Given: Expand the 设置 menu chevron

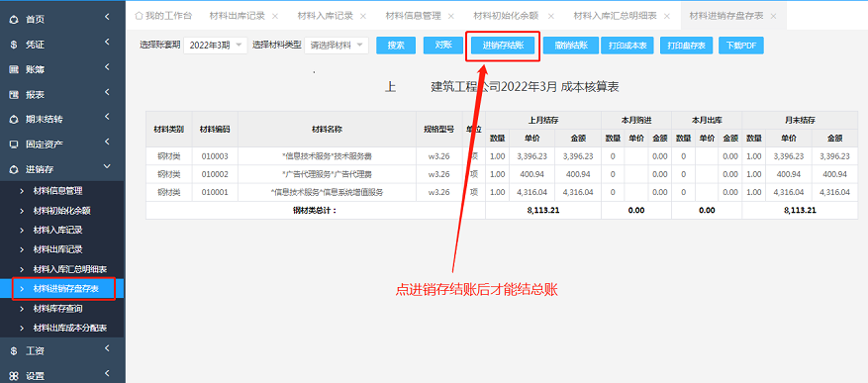Looking at the screenshot, I should click(x=107, y=373).
